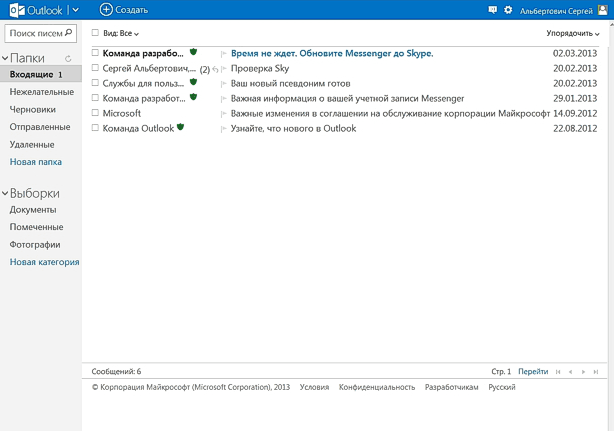Open the dropdown arrow next to Outlook
The height and width of the screenshot is (431, 614).
(76, 10)
